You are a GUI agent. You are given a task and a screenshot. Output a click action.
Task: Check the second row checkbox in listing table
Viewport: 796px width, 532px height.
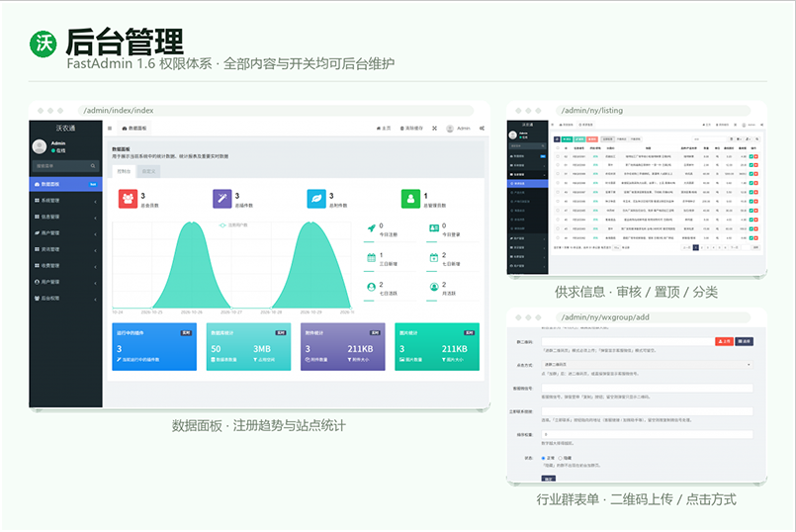[x=558, y=165]
